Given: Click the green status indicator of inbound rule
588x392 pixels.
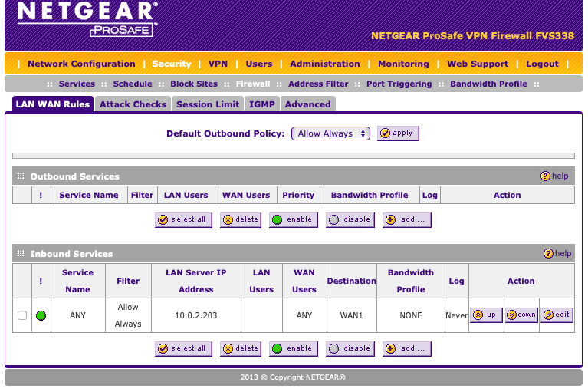Looking at the screenshot, I should pyautogui.click(x=41, y=315).
